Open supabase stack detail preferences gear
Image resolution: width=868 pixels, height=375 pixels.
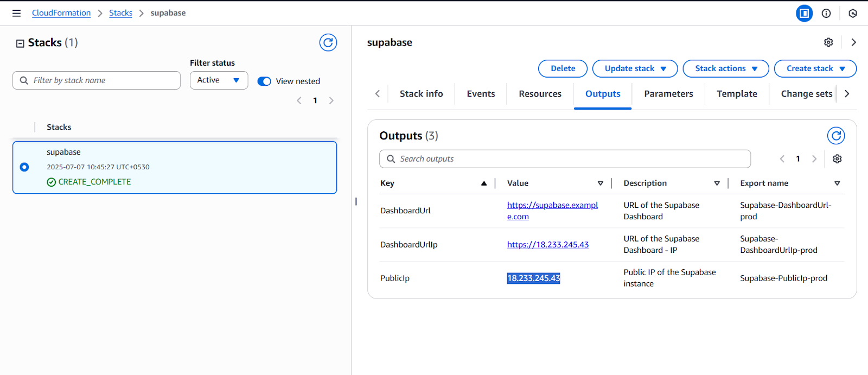pyautogui.click(x=828, y=42)
